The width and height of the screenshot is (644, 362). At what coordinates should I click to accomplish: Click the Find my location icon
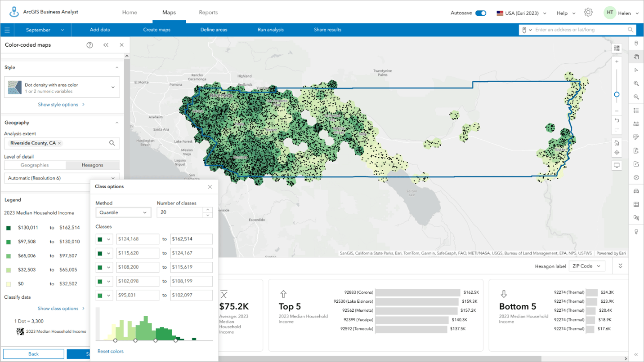pyautogui.click(x=617, y=153)
